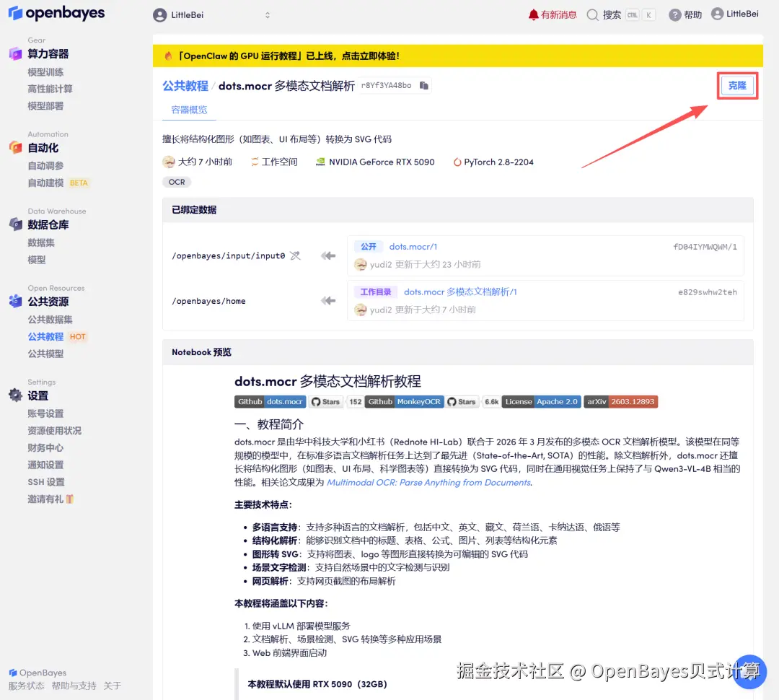Screen dimensions: 779x700
Task: Open dots.mocr 多模态文档解析/1 working directory link
Action: point(460,292)
